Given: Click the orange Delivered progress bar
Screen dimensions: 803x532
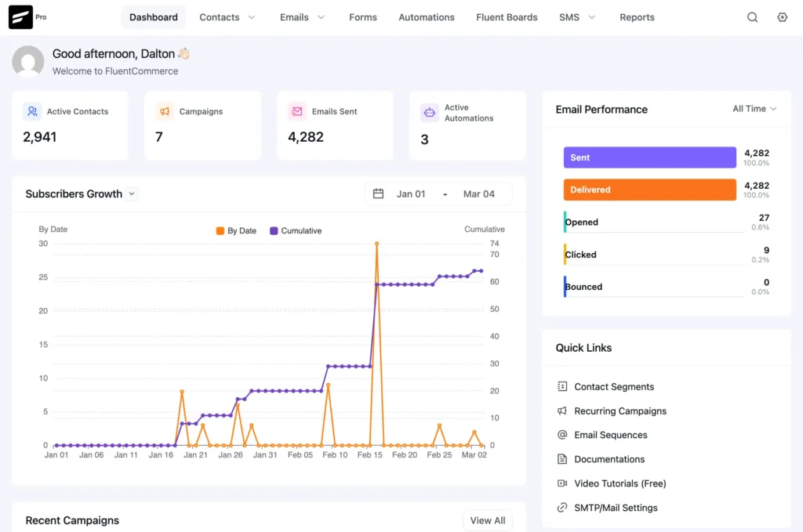Looking at the screenshot, I should coord(649,189).
